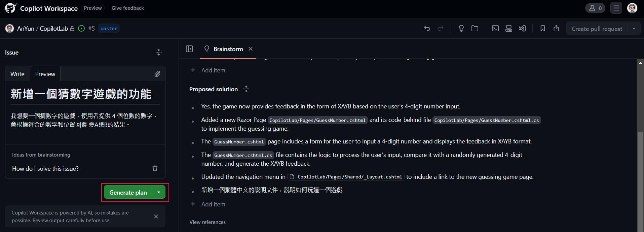The height and width of the screenshot is (232, 644).
Task: Click the CopilotLab/Pages/GuessNumber.cshtml code reference
Action: (x=317, y=120)
